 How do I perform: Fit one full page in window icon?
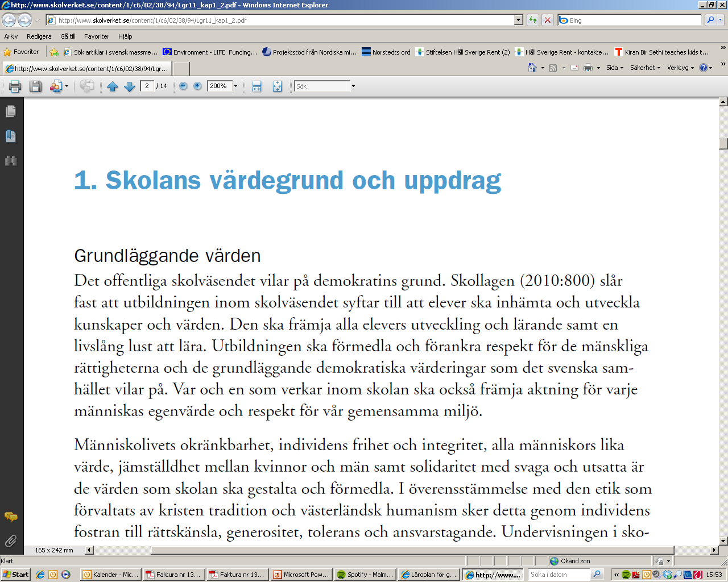(277, 86)
